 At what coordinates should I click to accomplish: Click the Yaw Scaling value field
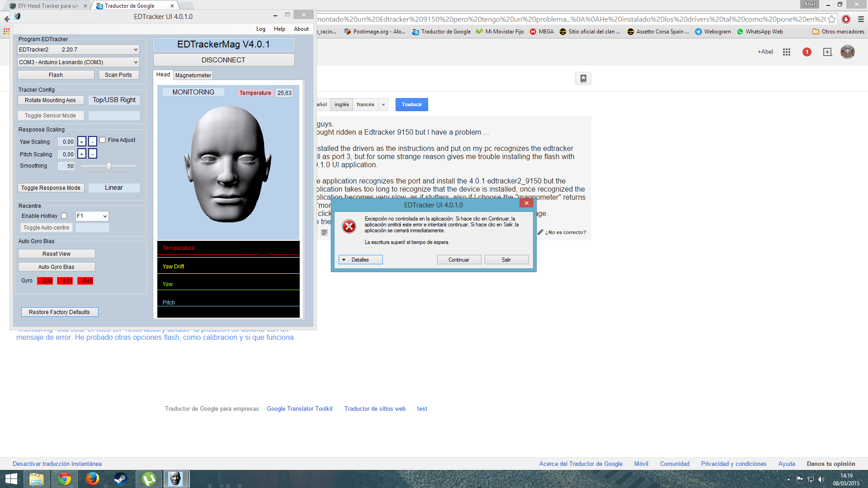[x=66, y=142]
